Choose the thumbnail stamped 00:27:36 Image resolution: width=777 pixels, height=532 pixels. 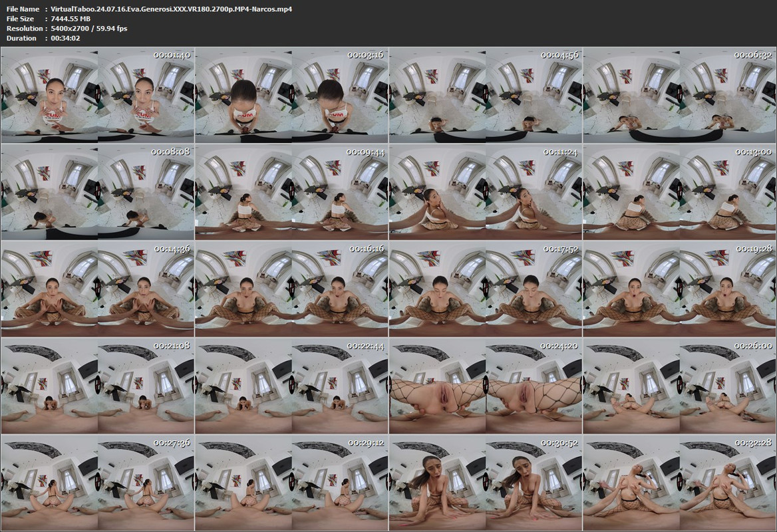click(98, 483)
